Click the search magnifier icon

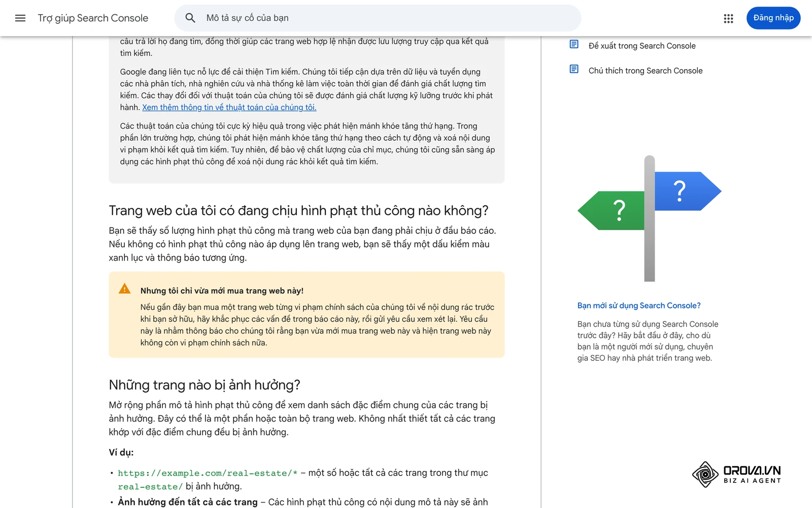click(190, 18)
